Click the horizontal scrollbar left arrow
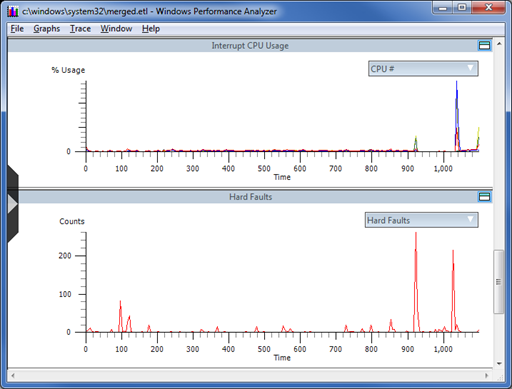This screenshot has height=389, width=512. pyautogui.click(x=13, y=376)
